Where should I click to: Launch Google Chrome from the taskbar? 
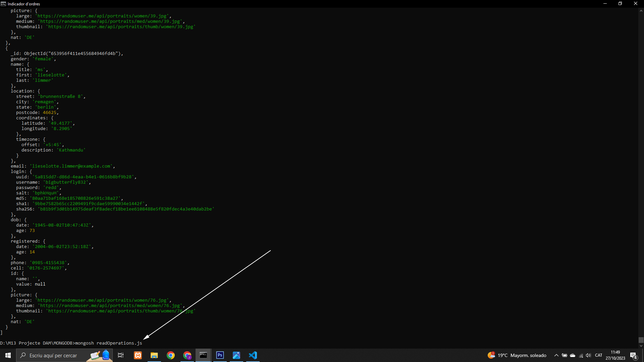(171, 355)
